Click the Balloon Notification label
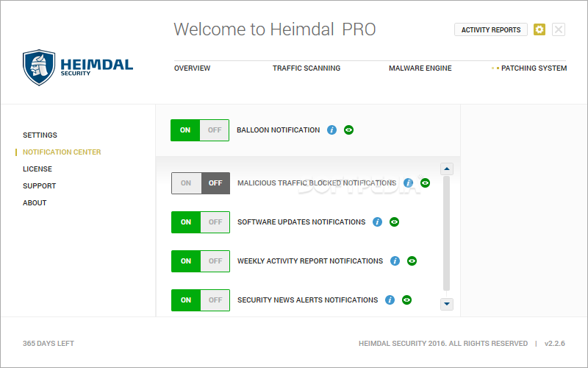Screen dimensions: 588x368 coord(279,130)
